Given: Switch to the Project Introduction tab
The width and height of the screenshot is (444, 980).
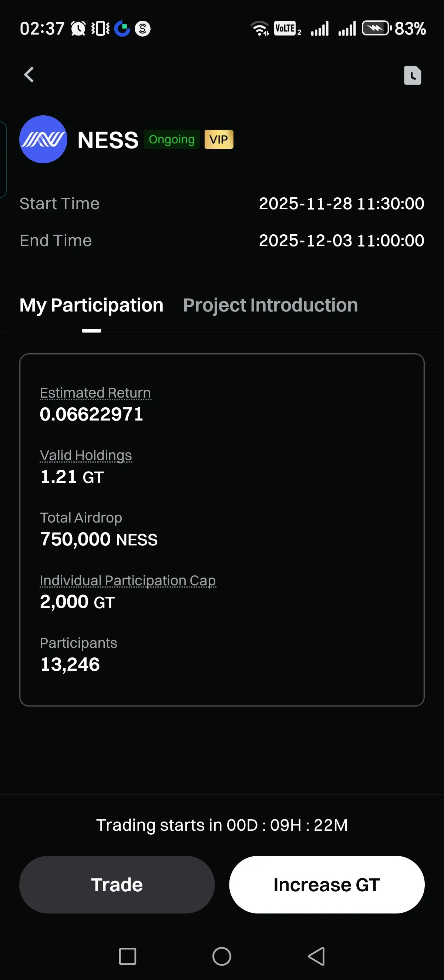Looking at the screenshot, I should (x=270, y=305).
